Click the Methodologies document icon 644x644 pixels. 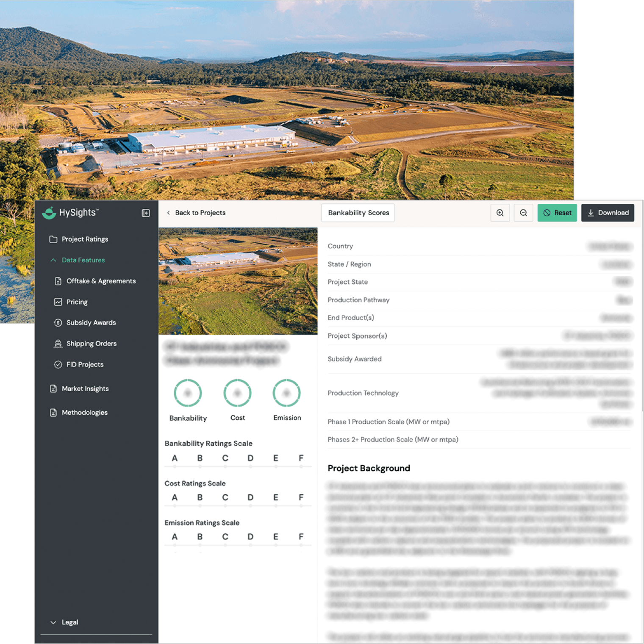[x=53, y=412]
